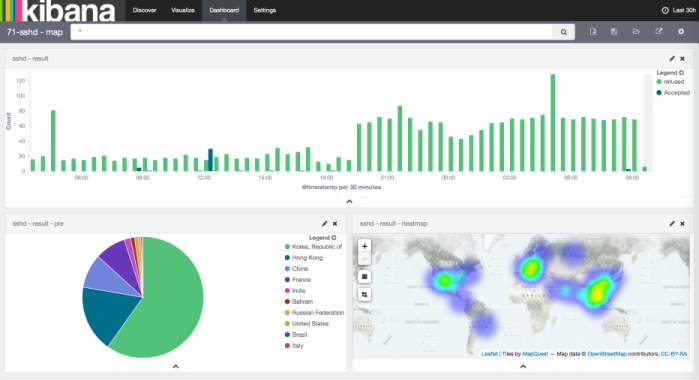The image size is (699, 380).
Task: Remove the sshd - result - heatmap panel
Action: (683, 223)
